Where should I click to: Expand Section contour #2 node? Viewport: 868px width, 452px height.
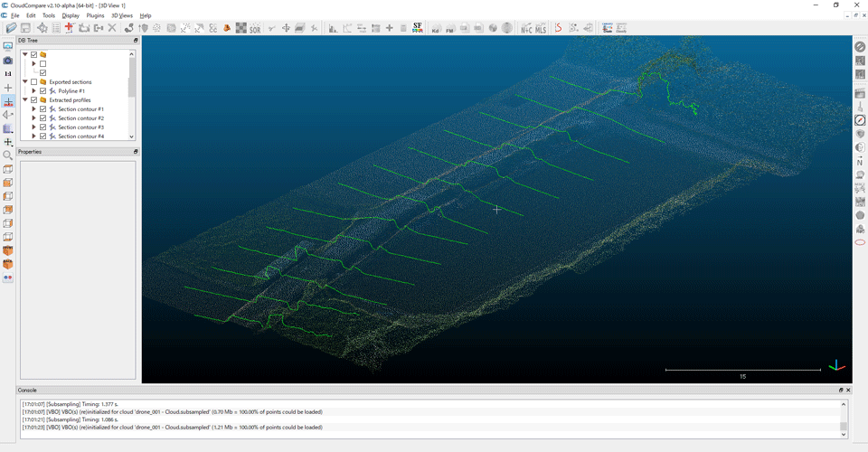point(33,118)
